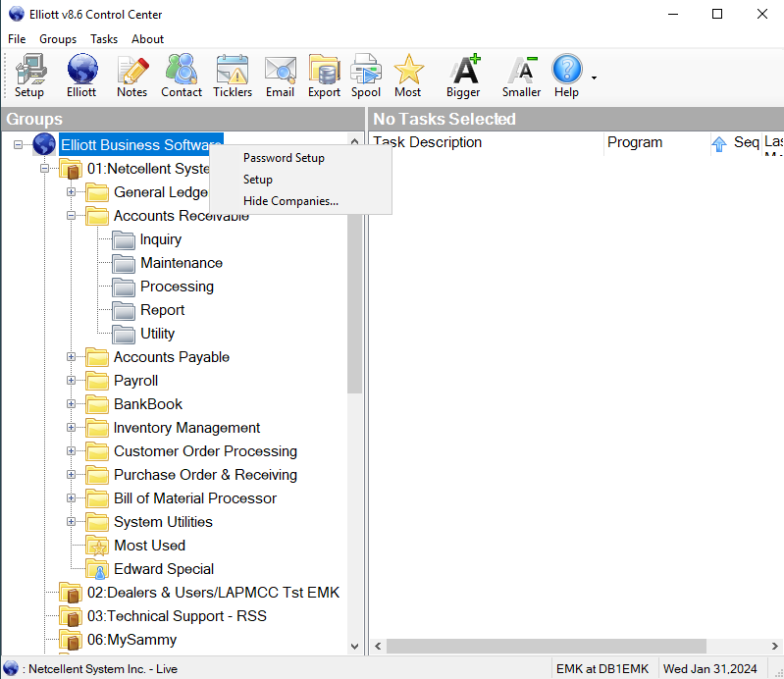Show Most used tasks star icon
This screenshot has width=784, height=679.
408,76
